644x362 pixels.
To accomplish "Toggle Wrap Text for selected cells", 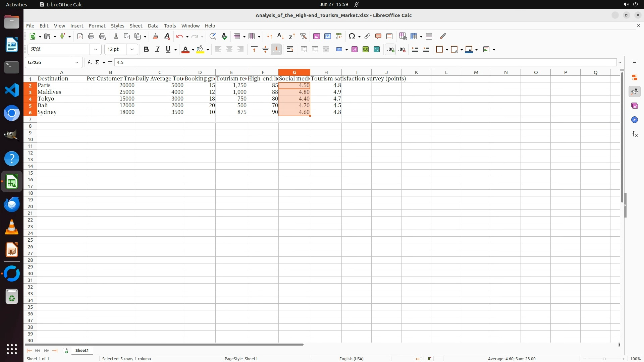I will [x=290, y=50].
